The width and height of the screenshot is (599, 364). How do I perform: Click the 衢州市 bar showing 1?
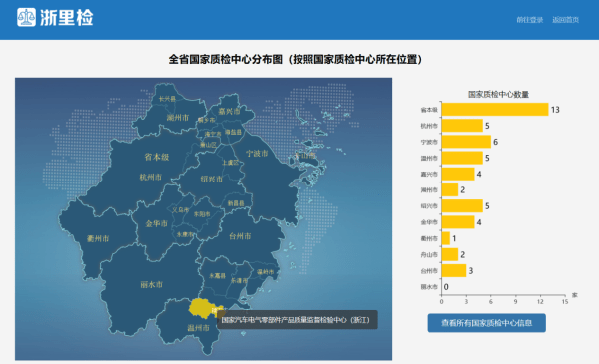point(446,238)
